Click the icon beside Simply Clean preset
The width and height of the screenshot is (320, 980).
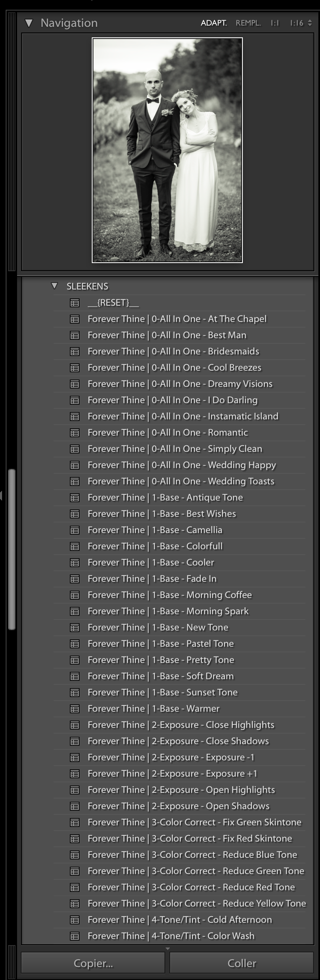click(x=75, y=449)
